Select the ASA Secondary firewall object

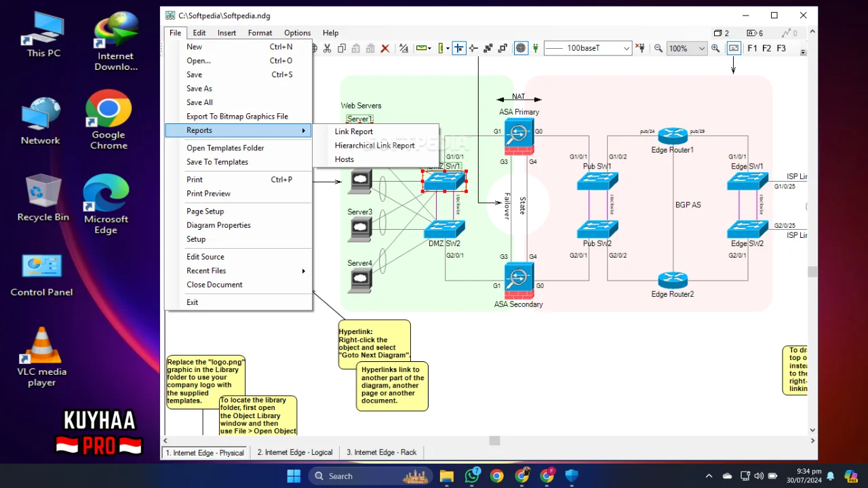[x=519, y=281]
